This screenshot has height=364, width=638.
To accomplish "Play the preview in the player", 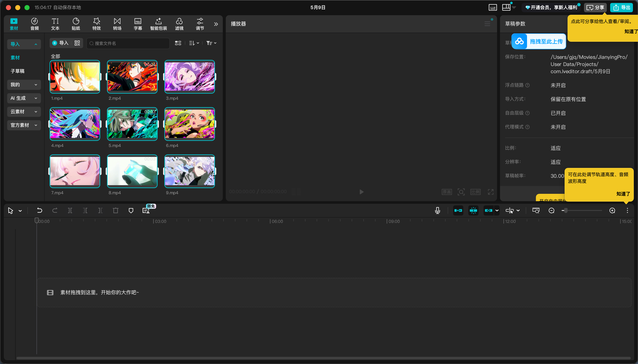I will click(361, 192).
